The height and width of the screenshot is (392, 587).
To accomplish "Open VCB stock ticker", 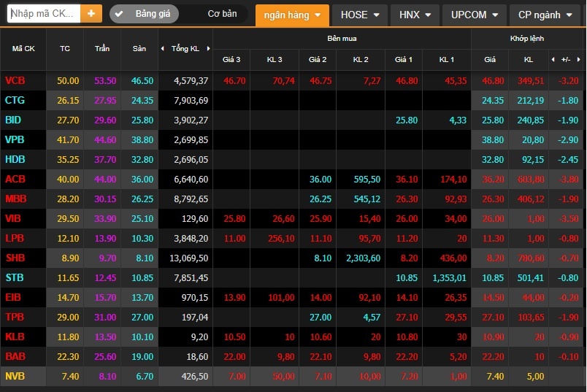I will click(x=15, y=81).
